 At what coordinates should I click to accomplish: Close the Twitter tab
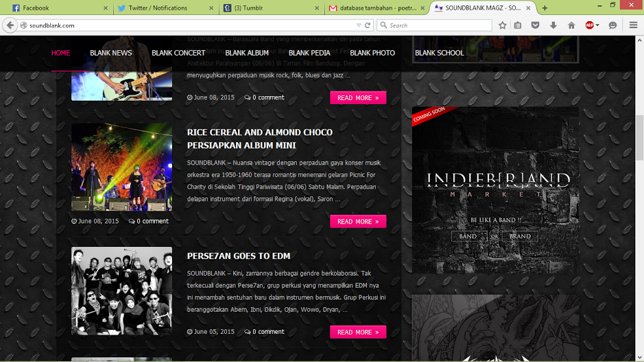click(x=211, y=8)
